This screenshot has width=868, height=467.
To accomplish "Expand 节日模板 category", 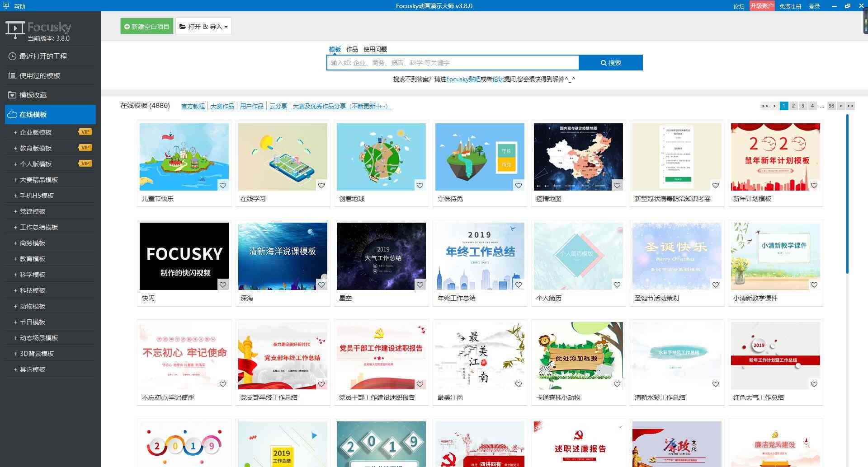I will click(x=50, y=322).
